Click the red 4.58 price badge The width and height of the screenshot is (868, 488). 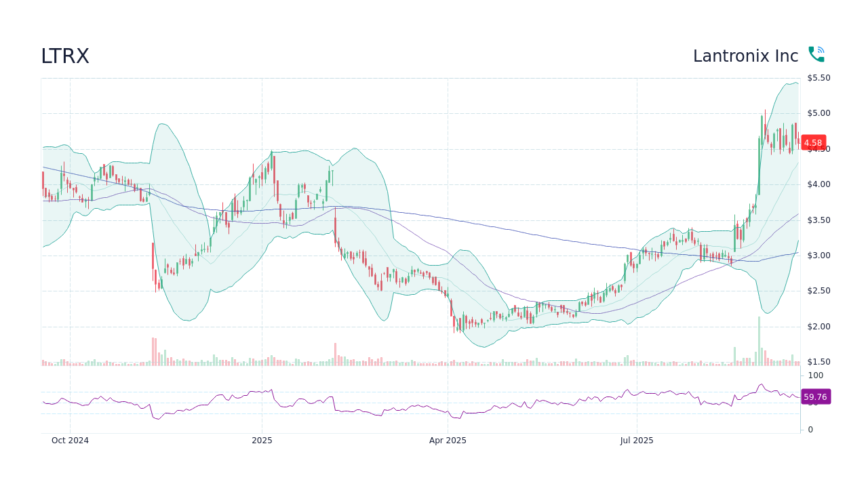(813, 142)
